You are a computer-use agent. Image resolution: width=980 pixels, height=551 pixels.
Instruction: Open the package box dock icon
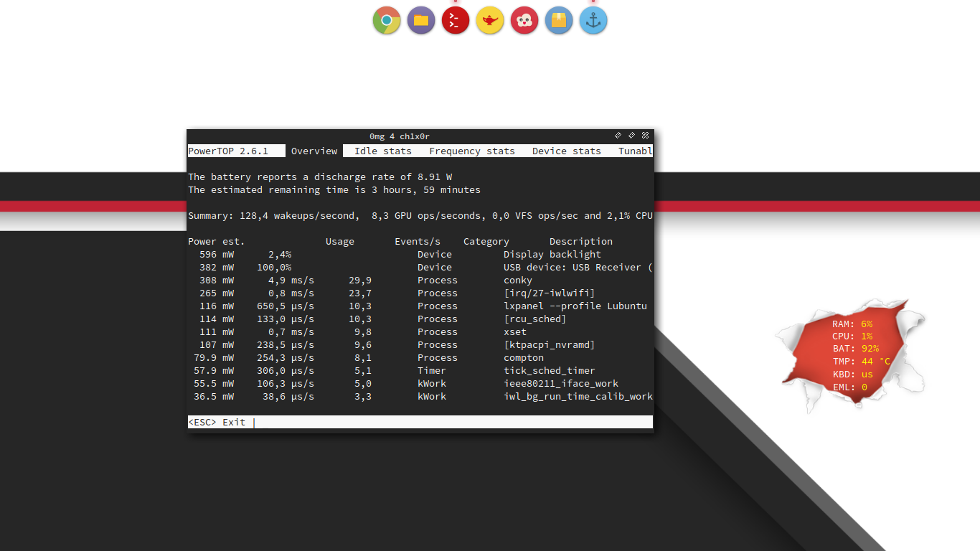point(559,20)
